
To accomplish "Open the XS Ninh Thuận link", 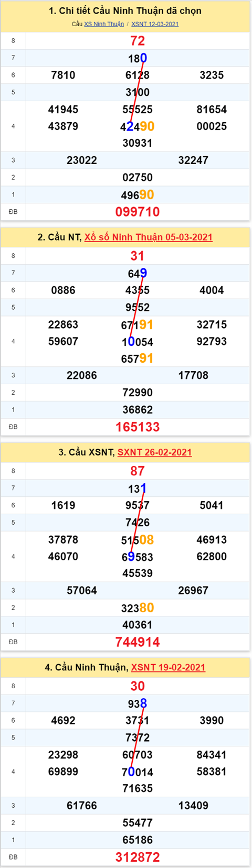I will point(104,24).
